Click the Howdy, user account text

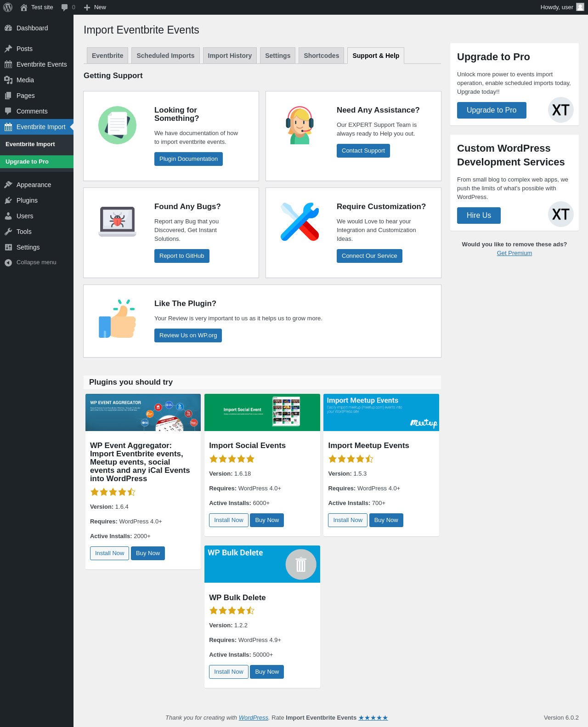click(557, 7)
